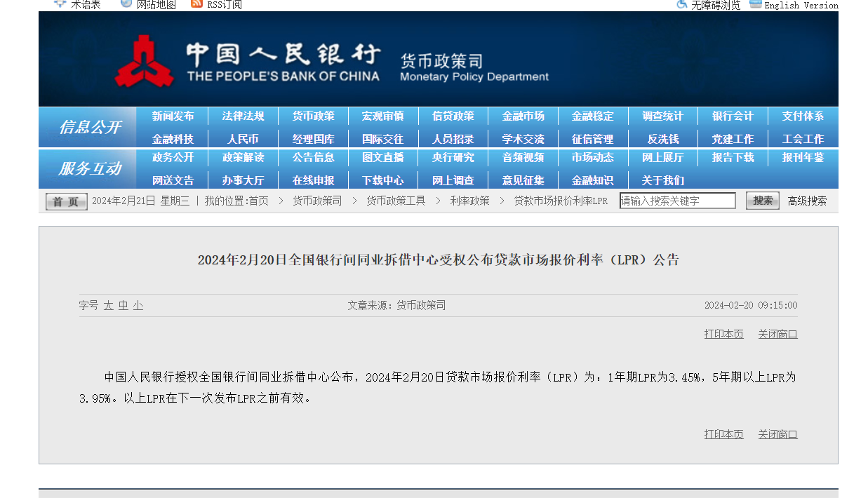This screenshot has height=498, width=868.
Task: Open the 音频视频 menu
Action: coord(523,158)
